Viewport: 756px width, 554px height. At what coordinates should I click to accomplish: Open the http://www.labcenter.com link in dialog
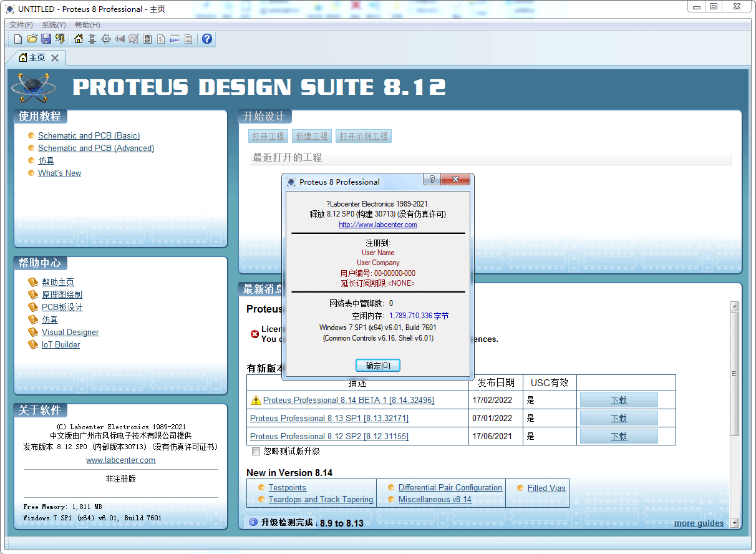tap(378, 225)
